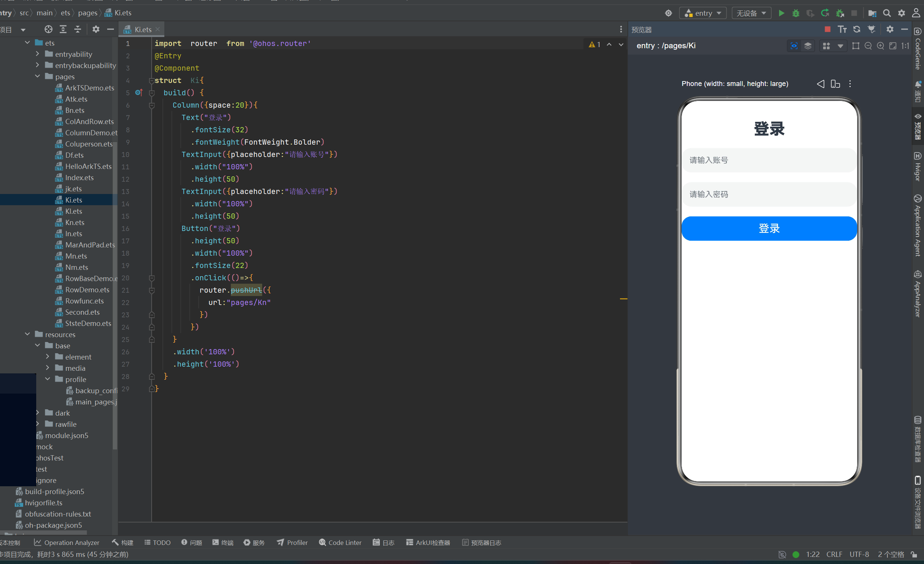Open project panel gear options

click(96, 29)
